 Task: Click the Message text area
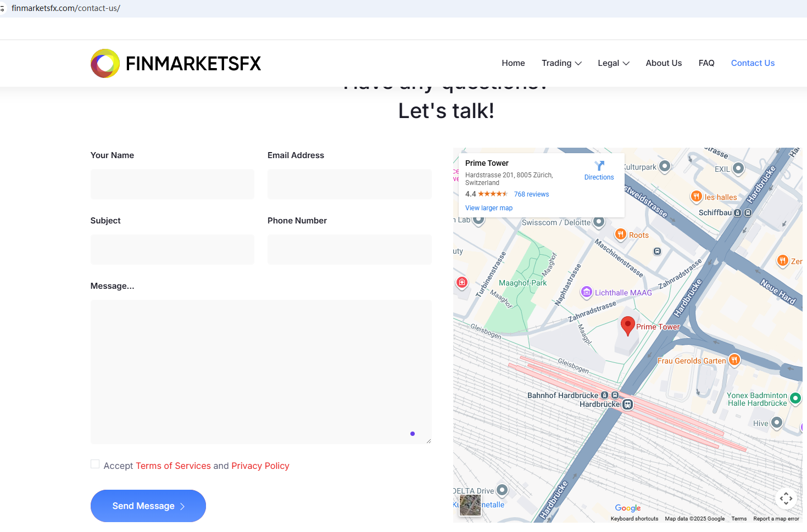coord(261,372)
